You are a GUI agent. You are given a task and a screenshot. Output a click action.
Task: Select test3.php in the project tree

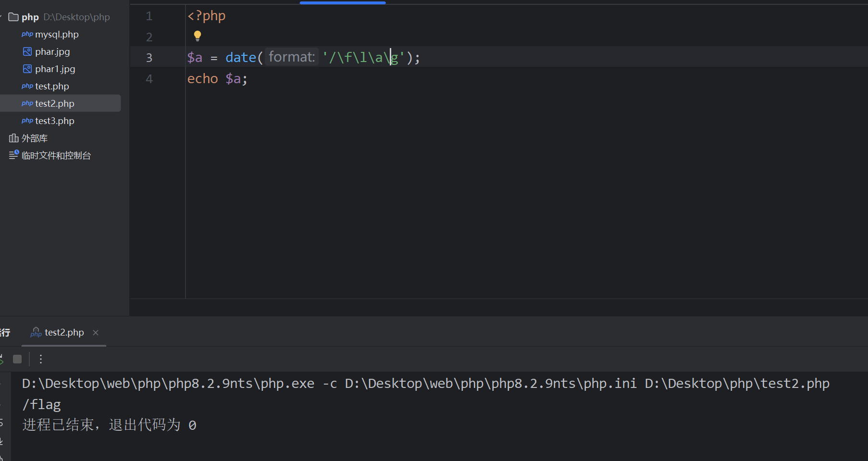click(54, 121)
